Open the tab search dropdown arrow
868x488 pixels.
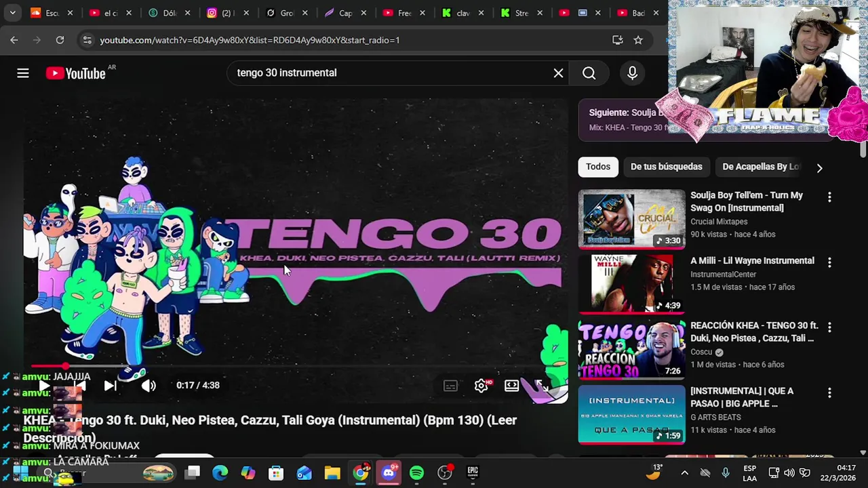click(12, 13)
